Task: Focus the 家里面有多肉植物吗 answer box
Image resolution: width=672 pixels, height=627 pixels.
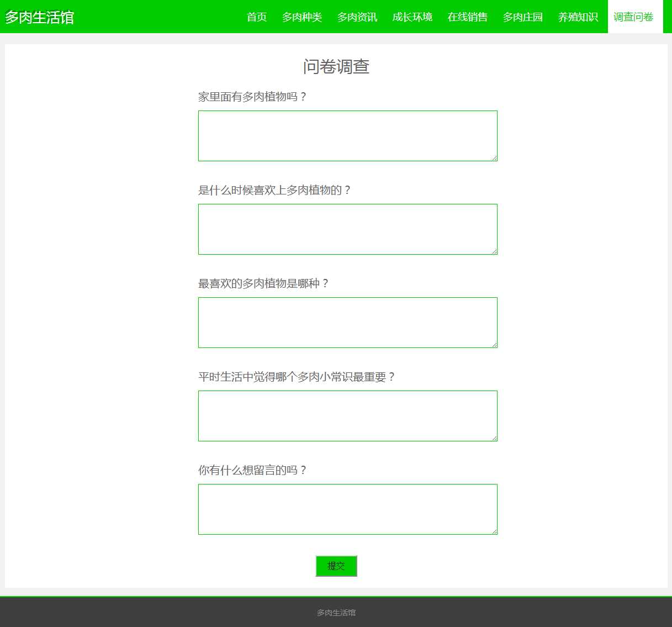Action: tap(347, 136)
